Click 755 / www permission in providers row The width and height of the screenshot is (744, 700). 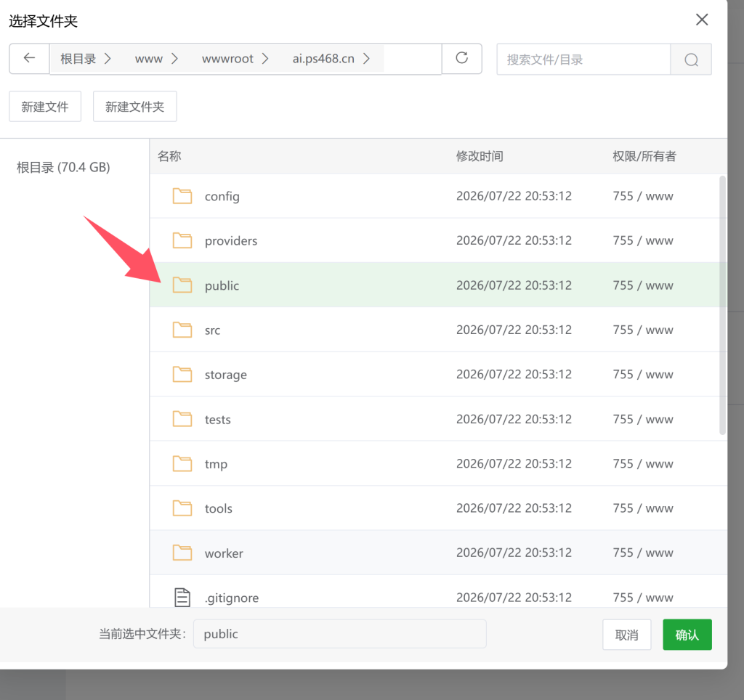coord(643,240)
